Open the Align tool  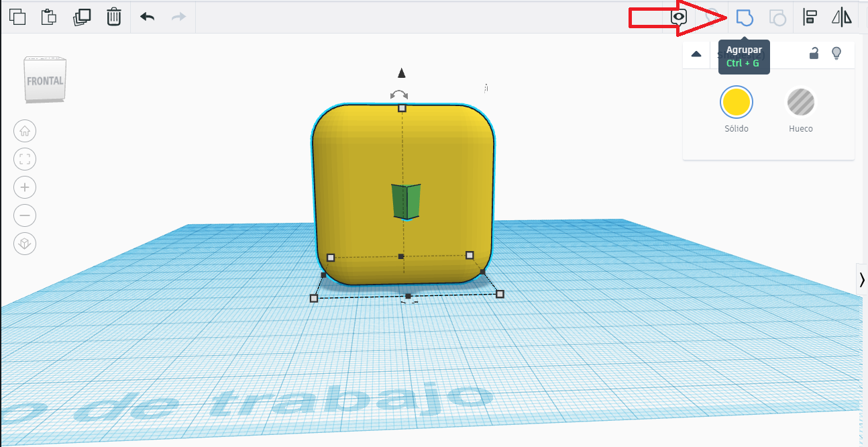tap(810, 17)
